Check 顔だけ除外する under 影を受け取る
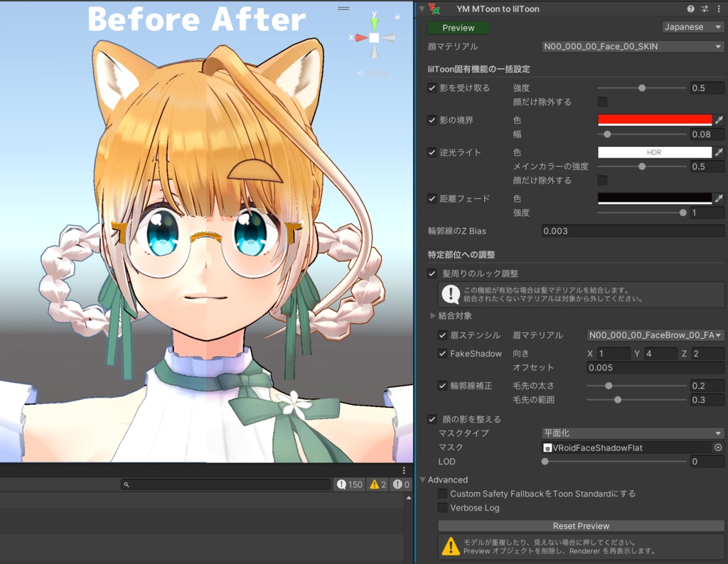The height and width of the screenshot is (564, 728). pos(602,102)
